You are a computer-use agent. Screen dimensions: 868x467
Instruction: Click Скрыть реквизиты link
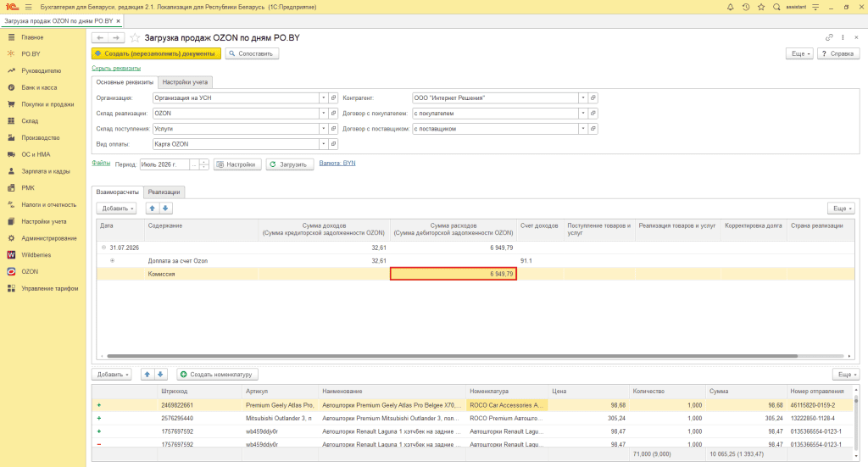pyautogui.click(x=116, y=68)
